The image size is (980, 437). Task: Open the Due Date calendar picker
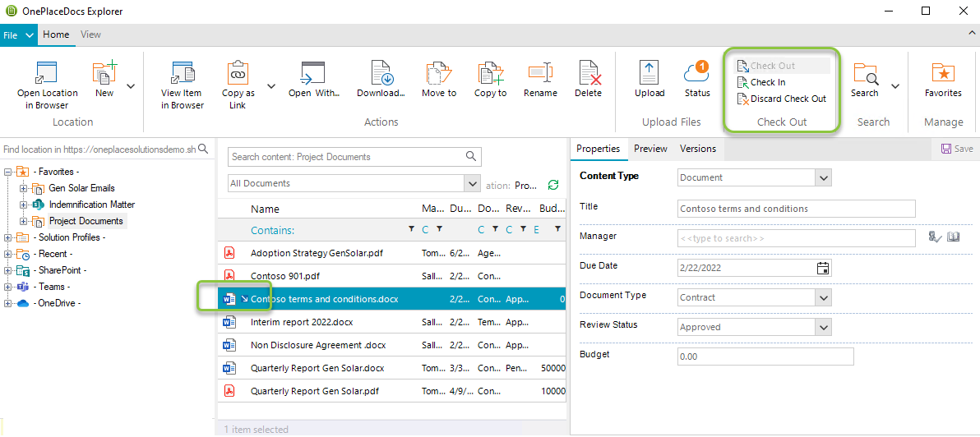[823, 269]
